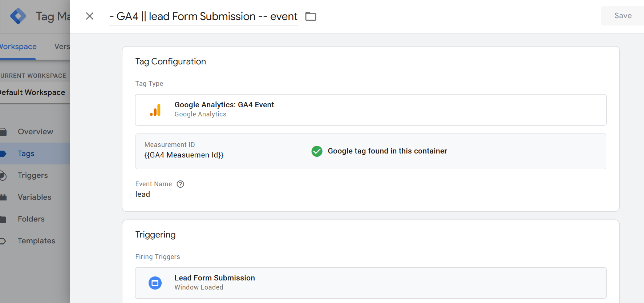Click the Templates sidebar icon
644x303 pixels.
coord(3,241)
